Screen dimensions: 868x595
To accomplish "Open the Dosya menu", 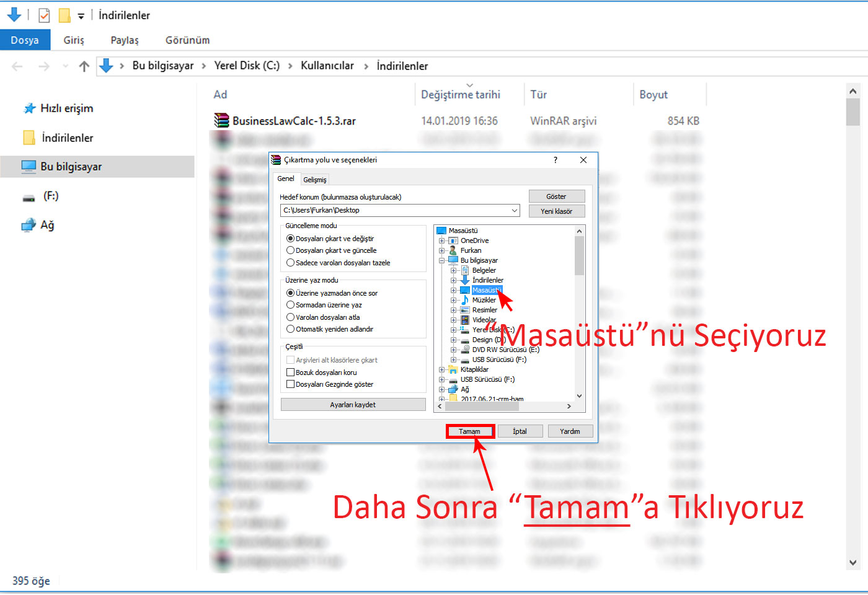I will 25,40.
